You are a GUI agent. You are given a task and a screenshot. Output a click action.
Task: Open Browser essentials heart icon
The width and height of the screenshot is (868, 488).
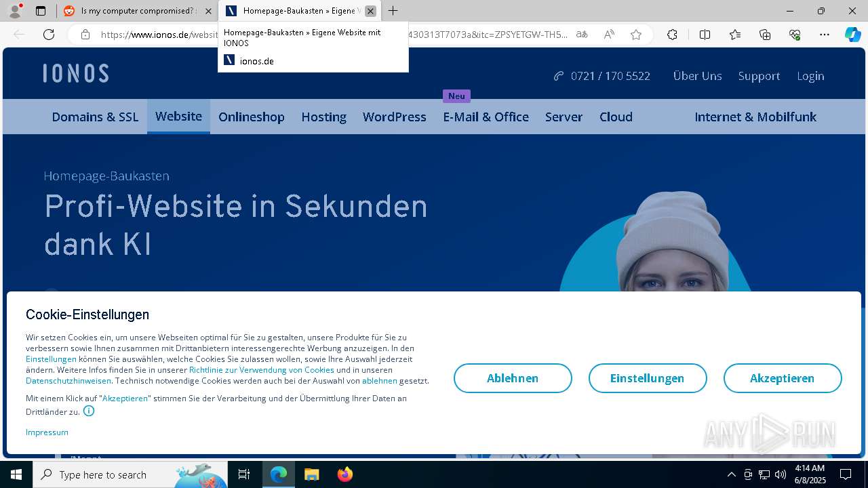click(x=795, y=35)
